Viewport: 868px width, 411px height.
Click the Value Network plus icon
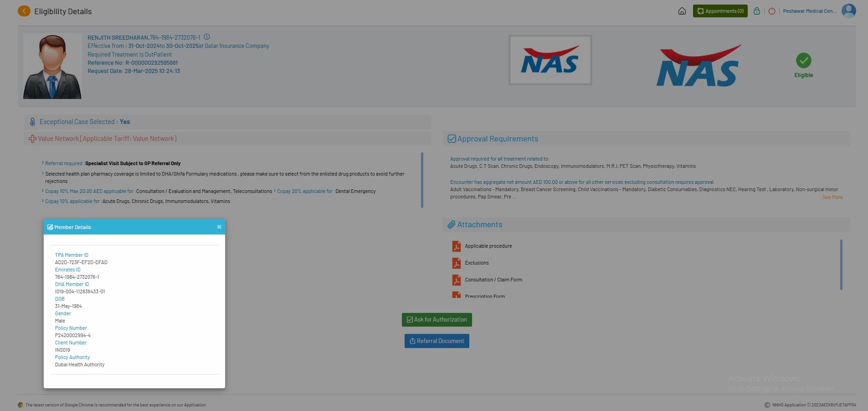click(x=32, y=139)
